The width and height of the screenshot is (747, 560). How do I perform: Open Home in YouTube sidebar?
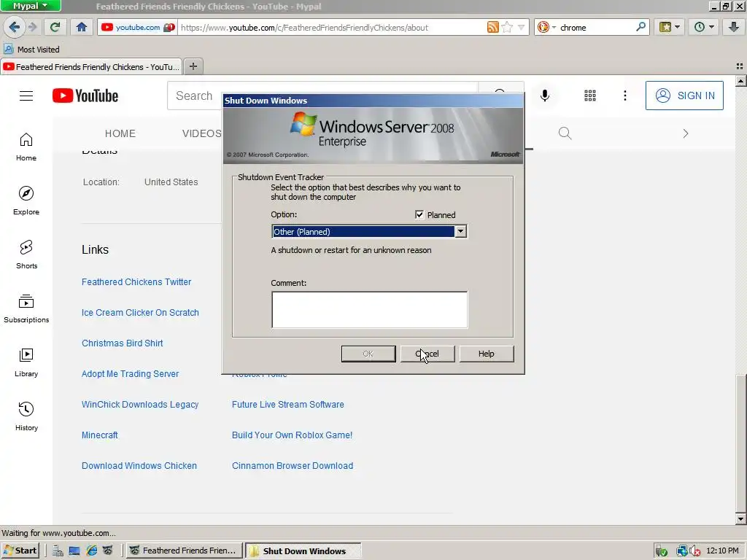click(x=26, y=147)
